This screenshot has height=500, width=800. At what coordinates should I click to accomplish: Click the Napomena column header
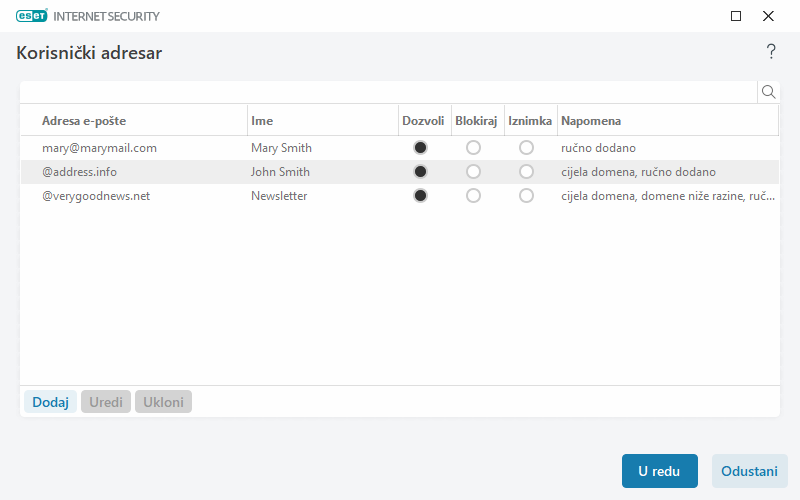point(591,121)
